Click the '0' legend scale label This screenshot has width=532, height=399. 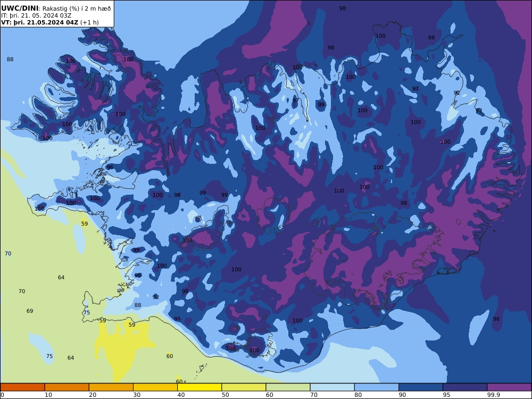click(2, 395)
